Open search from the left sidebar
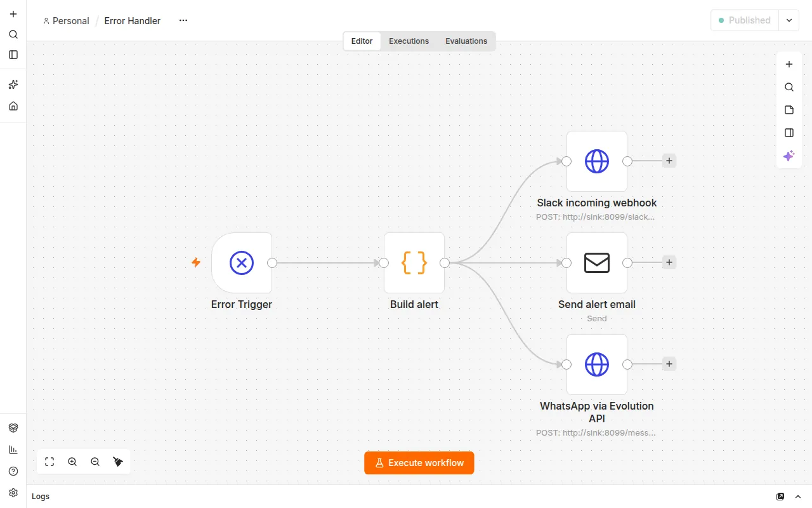The image size is (812, 508). 13,34
